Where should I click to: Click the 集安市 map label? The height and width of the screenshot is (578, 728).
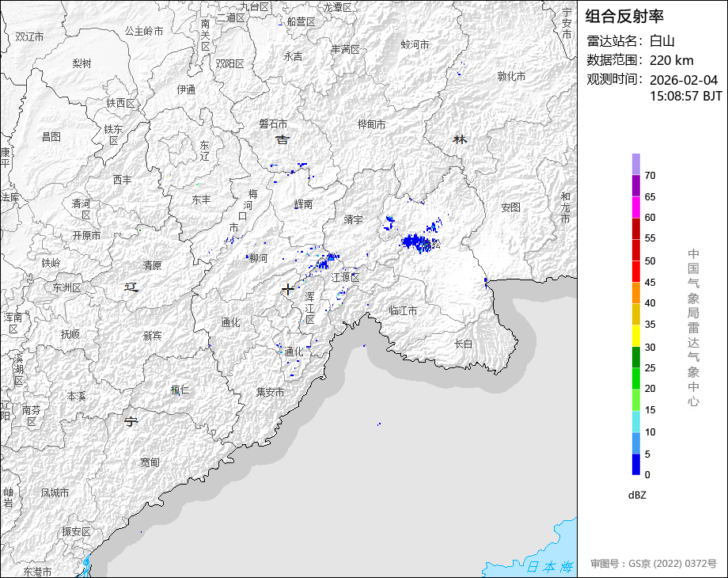click(x=270, y=392)
